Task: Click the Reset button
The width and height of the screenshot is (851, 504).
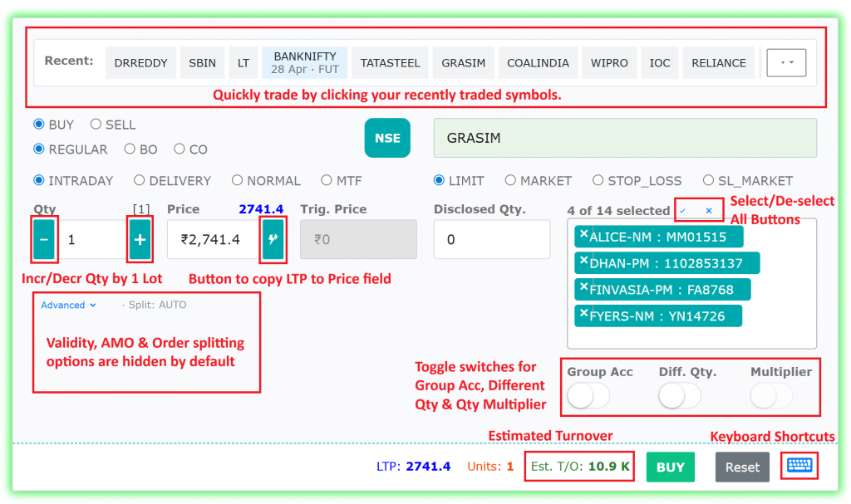Action: (x=742, y=467)
